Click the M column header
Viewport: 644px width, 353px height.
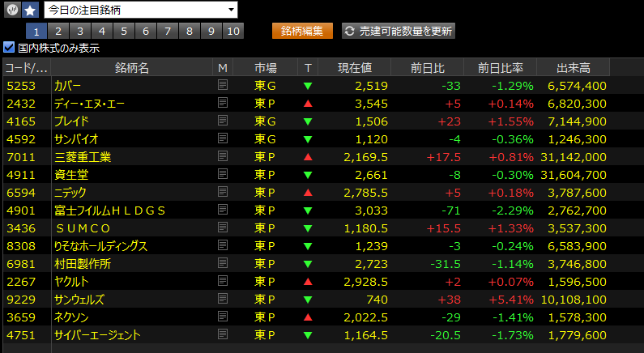(223, 68)
